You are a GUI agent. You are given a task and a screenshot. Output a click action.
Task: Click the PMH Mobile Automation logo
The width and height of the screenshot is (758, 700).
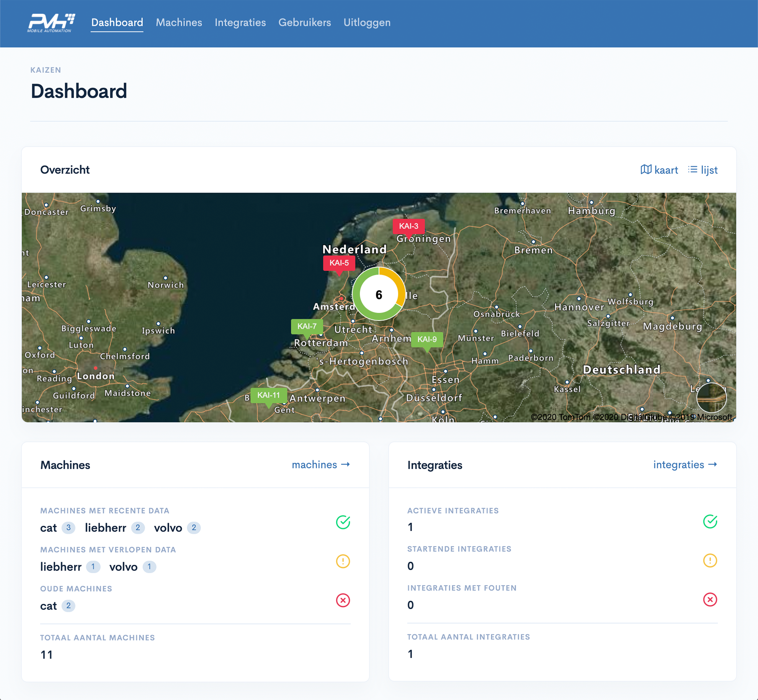pyautogui.click(x=51, y=23)
